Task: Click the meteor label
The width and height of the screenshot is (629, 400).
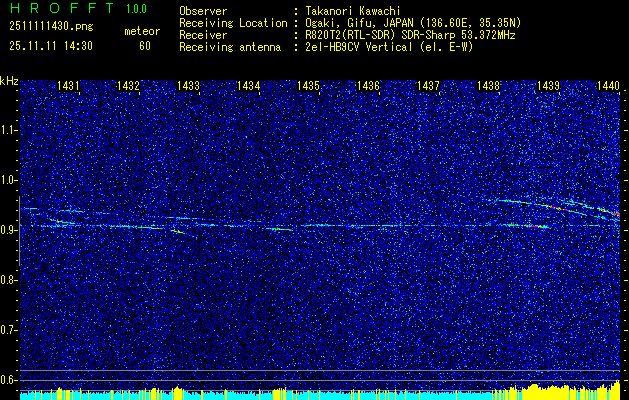Action: tap(142, 31)
